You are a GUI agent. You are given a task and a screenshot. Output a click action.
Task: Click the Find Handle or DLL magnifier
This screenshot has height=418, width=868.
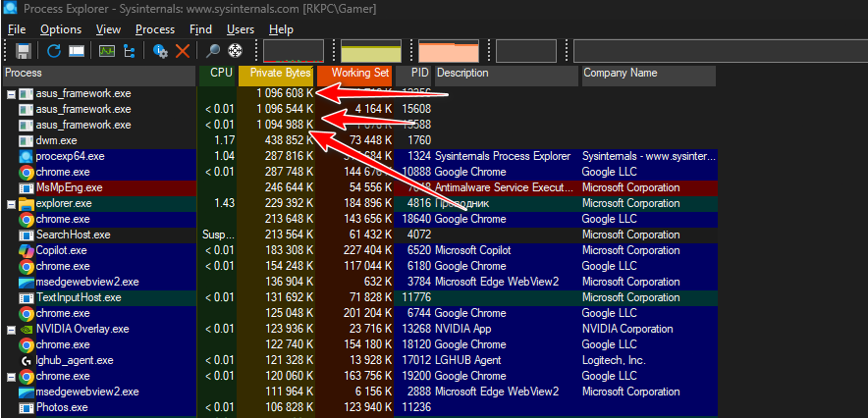tap(212, 51)
